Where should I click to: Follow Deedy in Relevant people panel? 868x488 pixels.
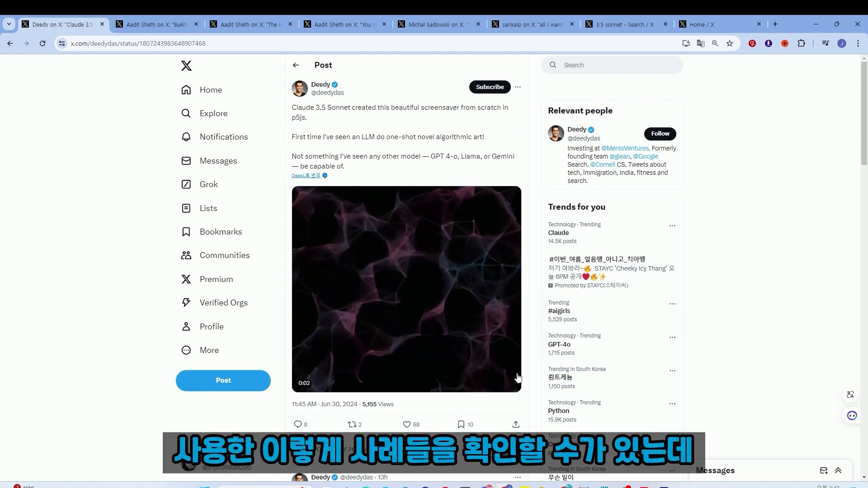[x=660, y=133]
